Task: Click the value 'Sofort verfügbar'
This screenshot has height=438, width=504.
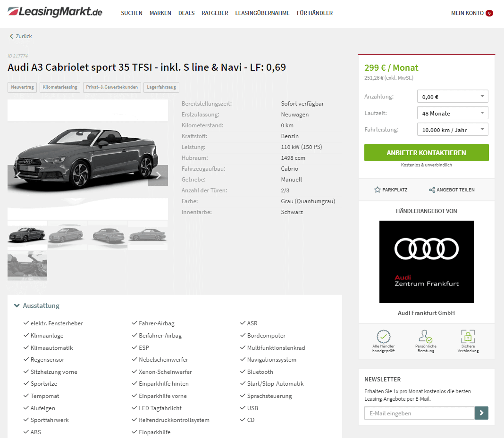Action: (x=302, y=104)
